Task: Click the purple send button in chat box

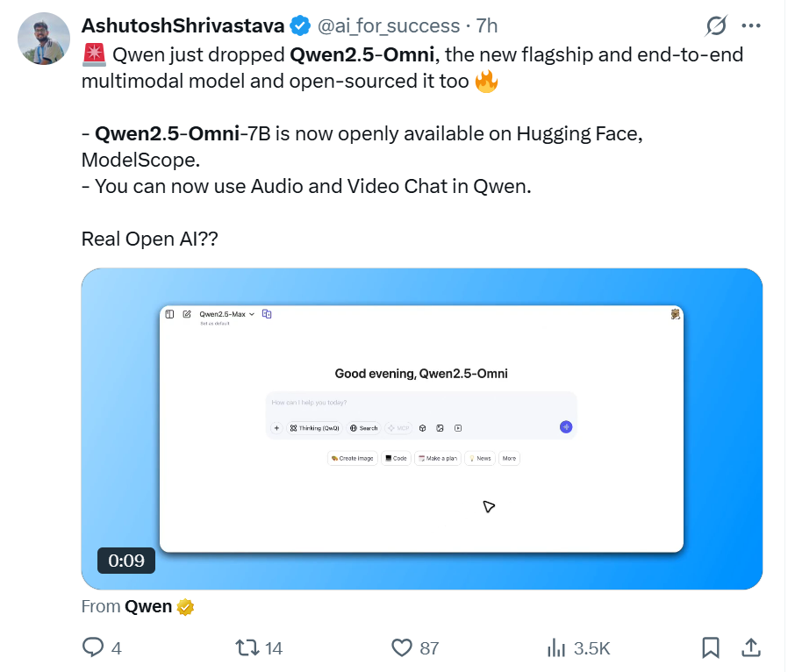Action: [566, 427]
